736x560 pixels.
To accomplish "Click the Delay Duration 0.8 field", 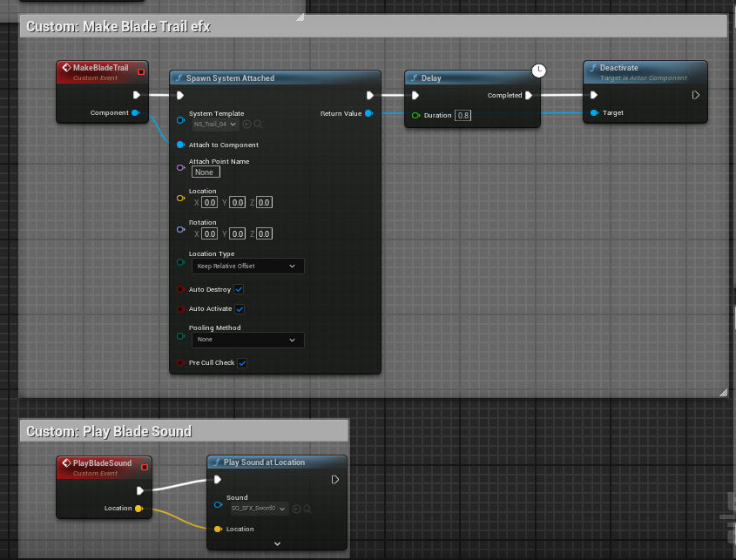I will click(463, 116).
